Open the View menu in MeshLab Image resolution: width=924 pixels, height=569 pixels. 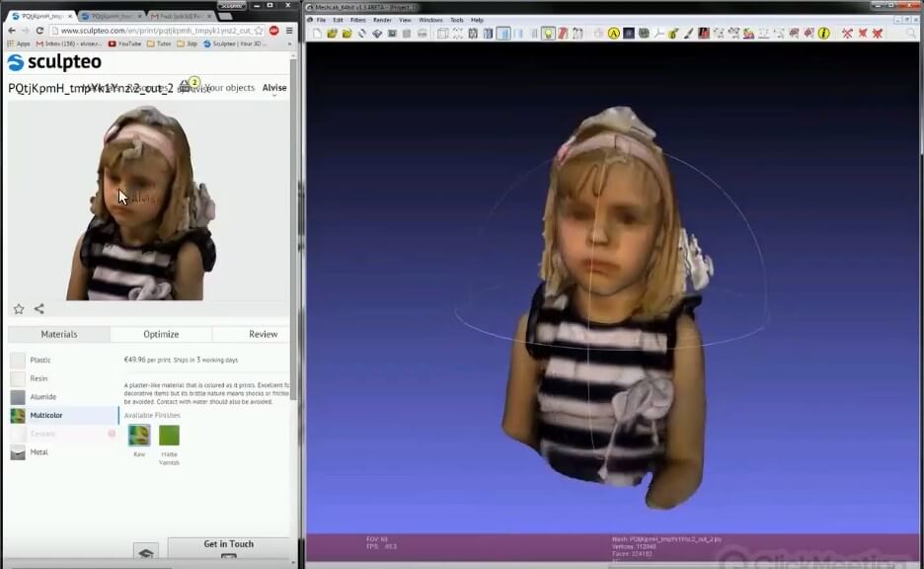click(405, 20)
